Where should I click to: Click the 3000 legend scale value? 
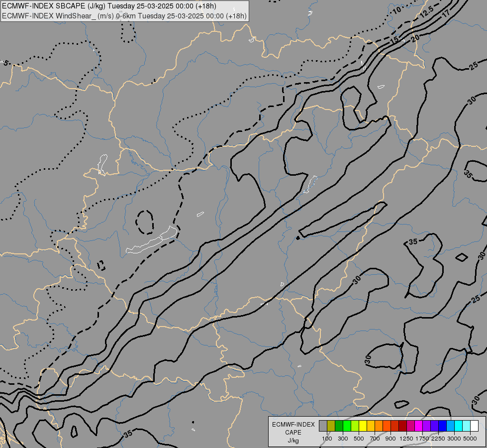tap(454, 439)
